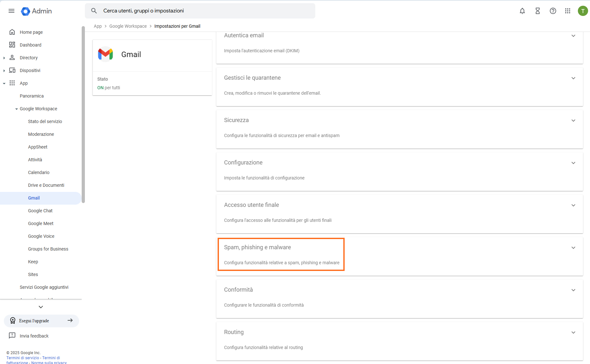
Task: Open the Termini di servizio link
Action: pyautogui.click(x=23, y=358)
